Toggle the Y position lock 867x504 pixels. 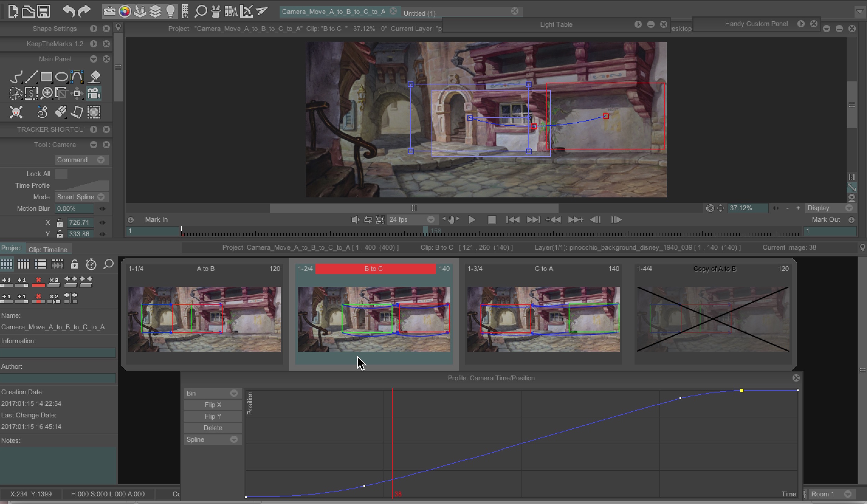tap(60, 234)
